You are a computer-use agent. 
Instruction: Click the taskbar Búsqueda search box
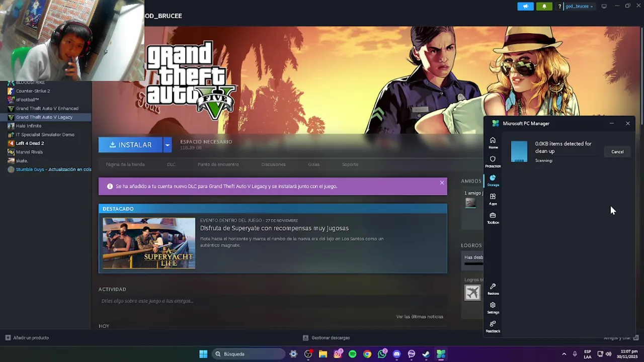tap(249, 354)
